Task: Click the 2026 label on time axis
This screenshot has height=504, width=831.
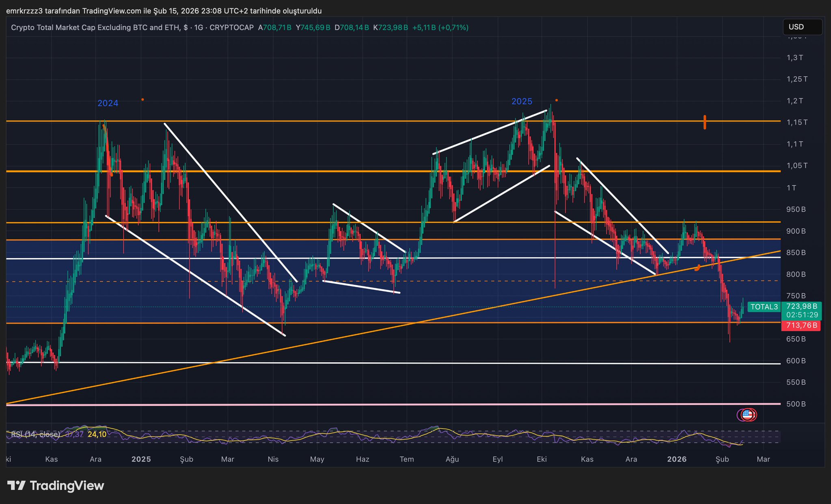Action: coord(677,459)
